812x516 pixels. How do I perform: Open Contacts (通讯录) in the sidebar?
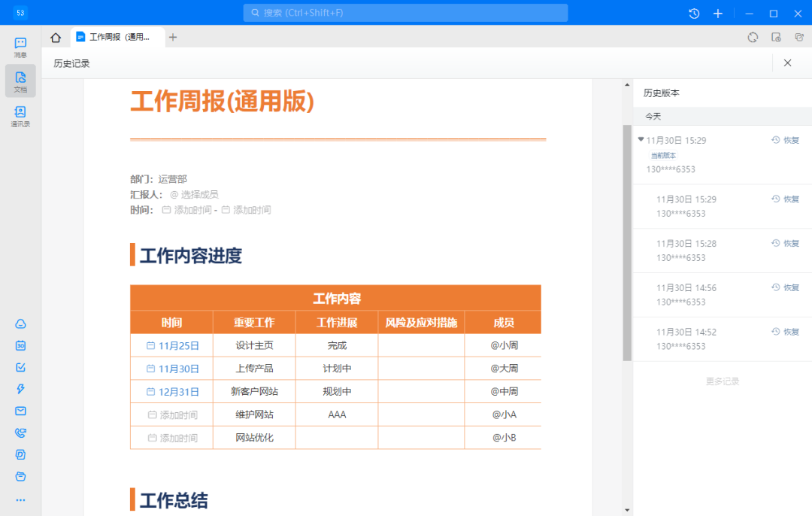[20, 115]
